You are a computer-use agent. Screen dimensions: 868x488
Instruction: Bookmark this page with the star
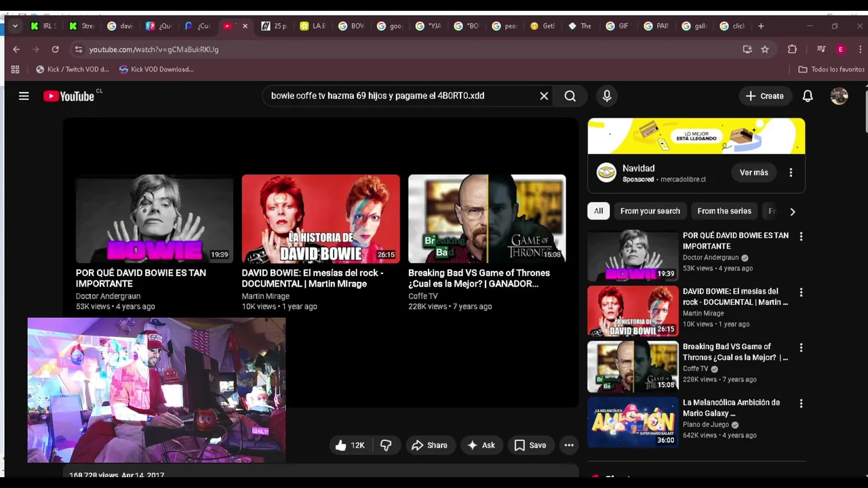pyautogui.click(x=765, y=49)
